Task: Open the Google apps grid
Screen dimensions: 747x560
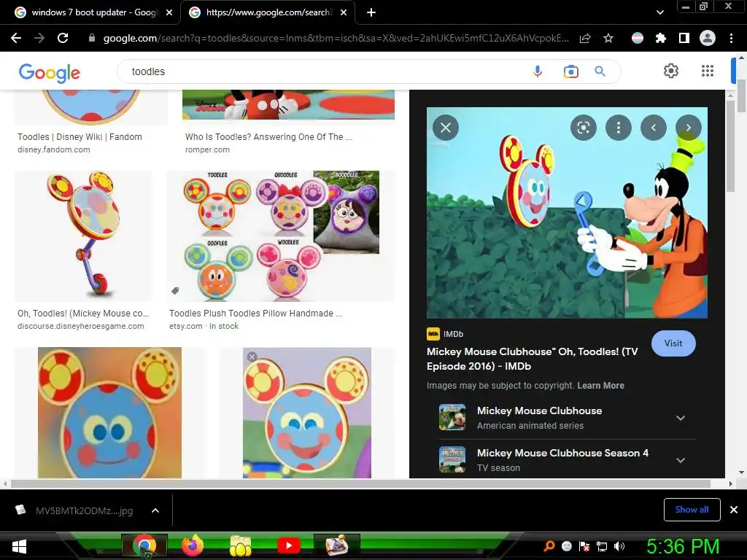Action: point(708,71)
